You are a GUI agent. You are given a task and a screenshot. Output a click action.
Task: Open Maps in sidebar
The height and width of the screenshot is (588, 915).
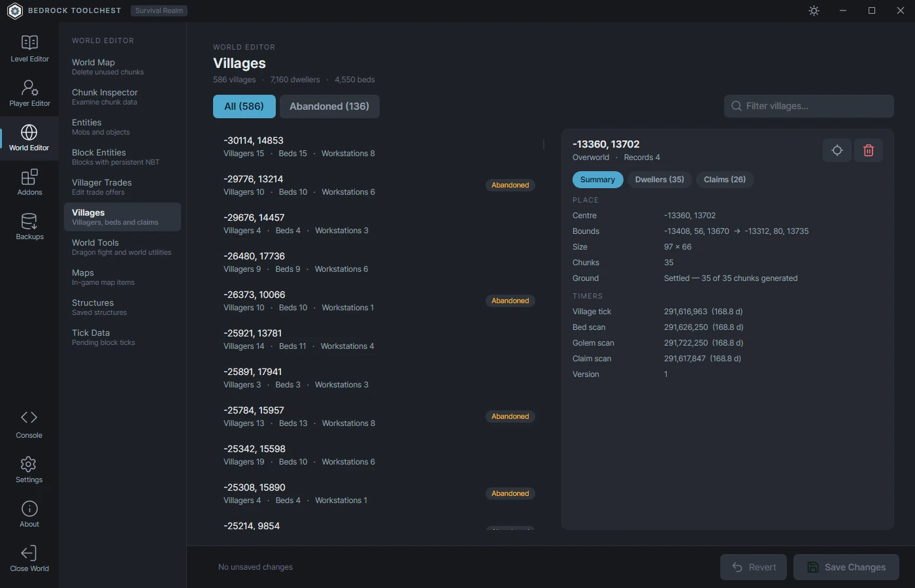(122, 277)
